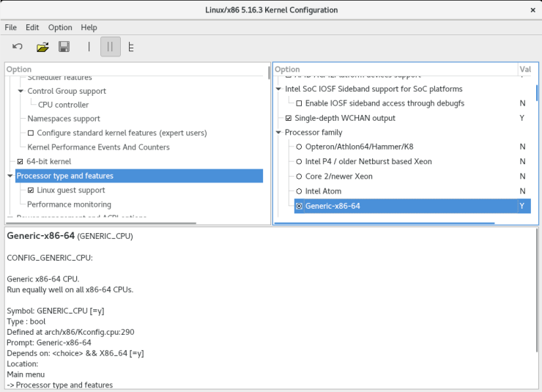Select Opteron/Athlon64/Hammer/K8 radio button
Screen dimensions: 542x392
tap(299, 147)
